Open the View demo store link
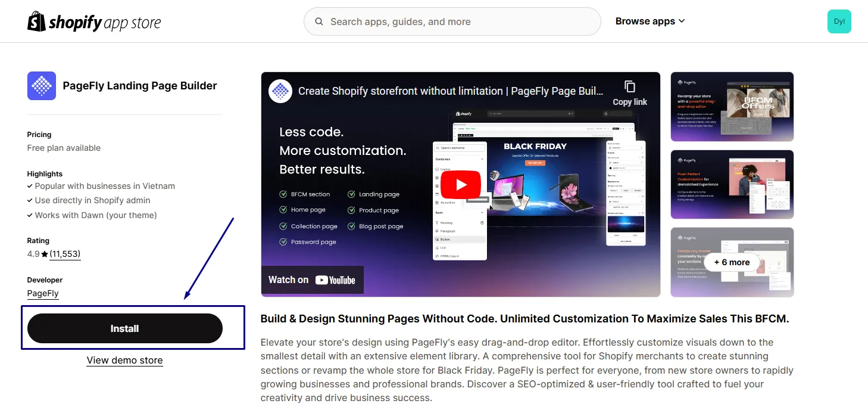868x410 pixels. point(124,360)
